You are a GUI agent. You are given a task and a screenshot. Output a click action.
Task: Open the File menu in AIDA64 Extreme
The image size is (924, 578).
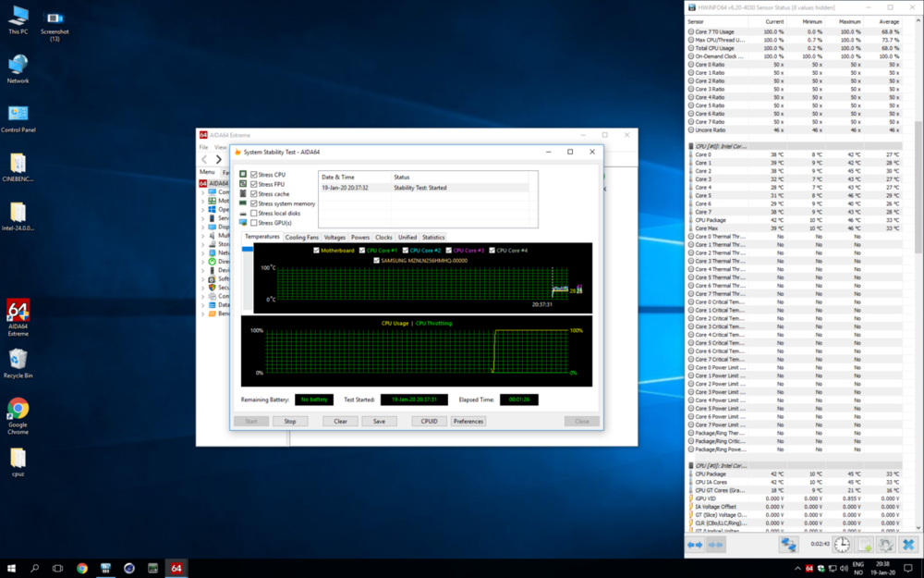click(x=203, y=147)
